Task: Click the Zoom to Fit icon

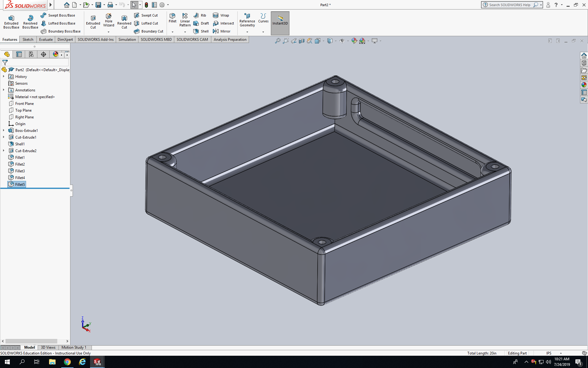Action: pos(277,41)
